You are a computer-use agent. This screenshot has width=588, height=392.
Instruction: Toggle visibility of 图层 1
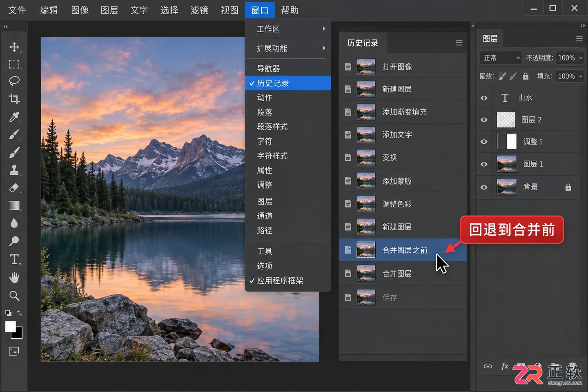(x=484, y=164)
